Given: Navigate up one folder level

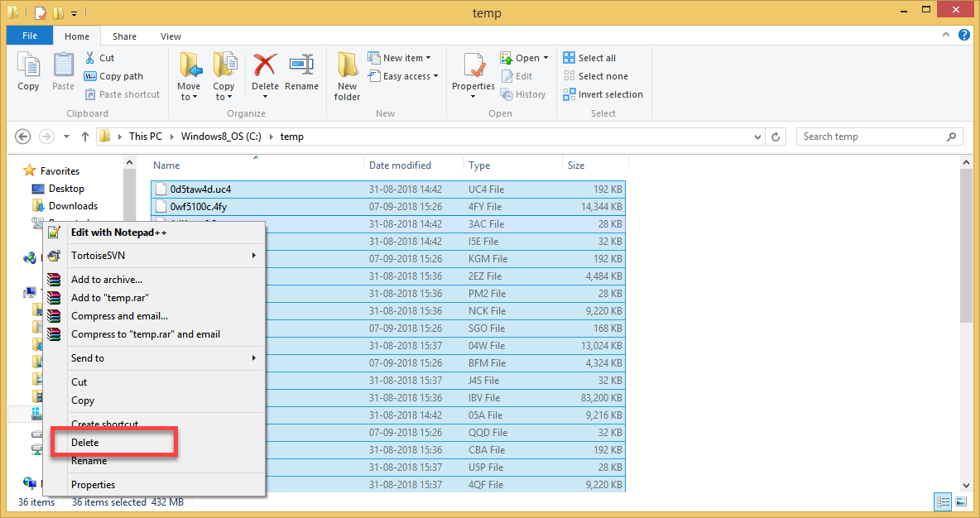Looking at the screenshot, I should coord(84,136).
